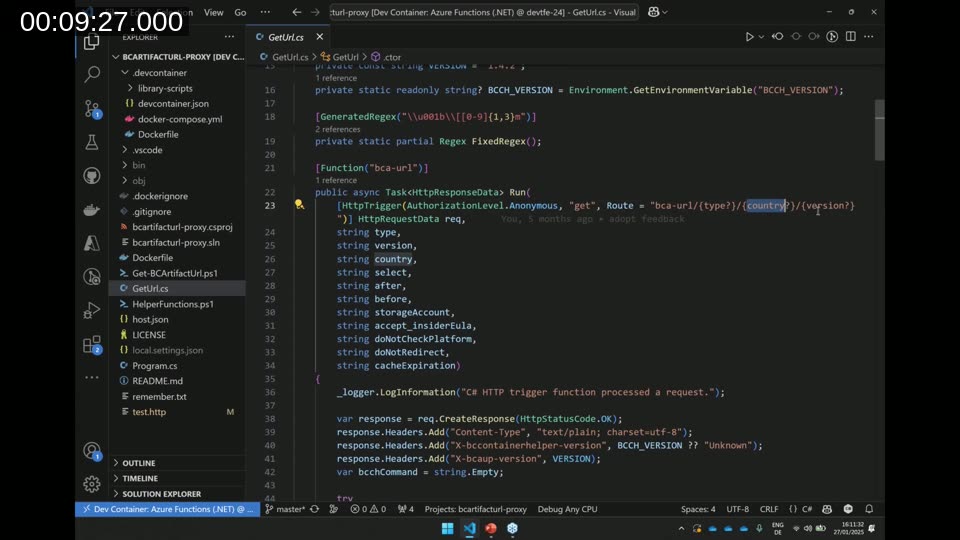Open docker-compose.yml in Explorer
Viewport: 960px width, 540px height.
[178, 119]
